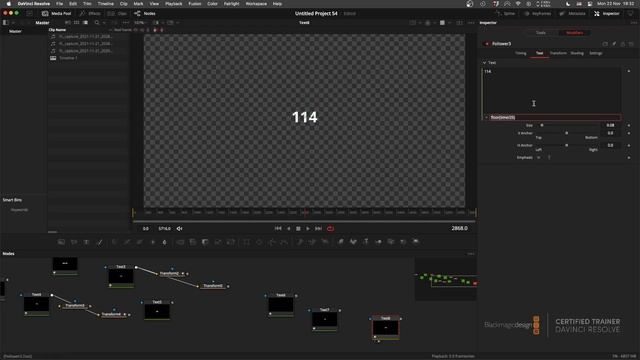The image size is (640, 360).
Task: Adjust the V Anchor slider
Action: coord(568,133)
